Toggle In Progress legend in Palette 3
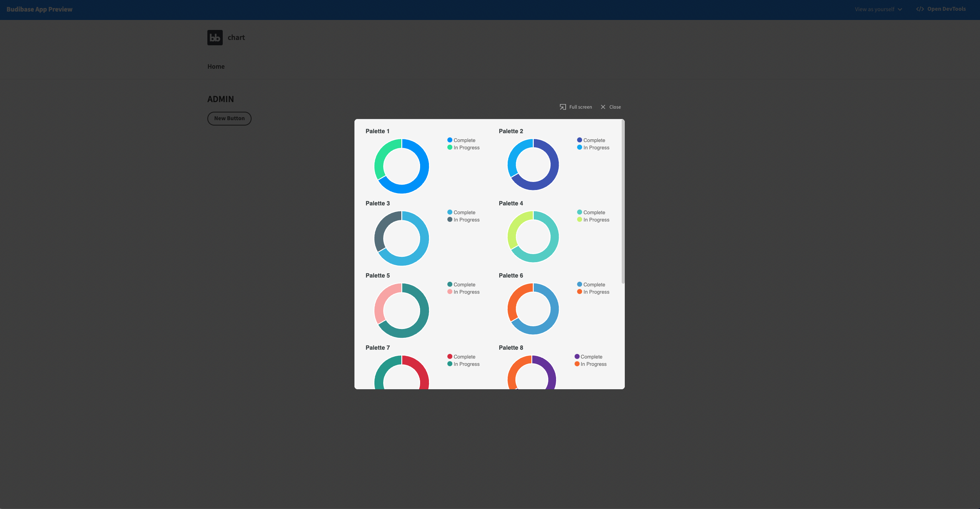980x509 pixels. coord(464,220)
